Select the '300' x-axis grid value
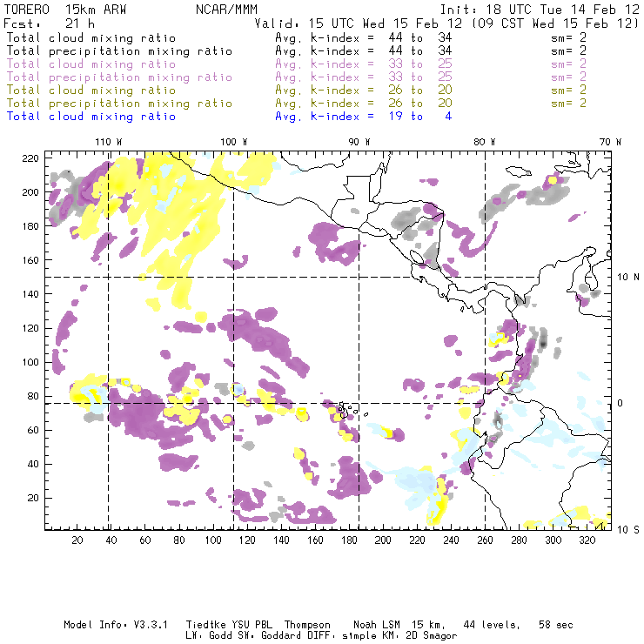Image resolution: width=644 pixels, height=644 pixels. [x=553, y=540]
